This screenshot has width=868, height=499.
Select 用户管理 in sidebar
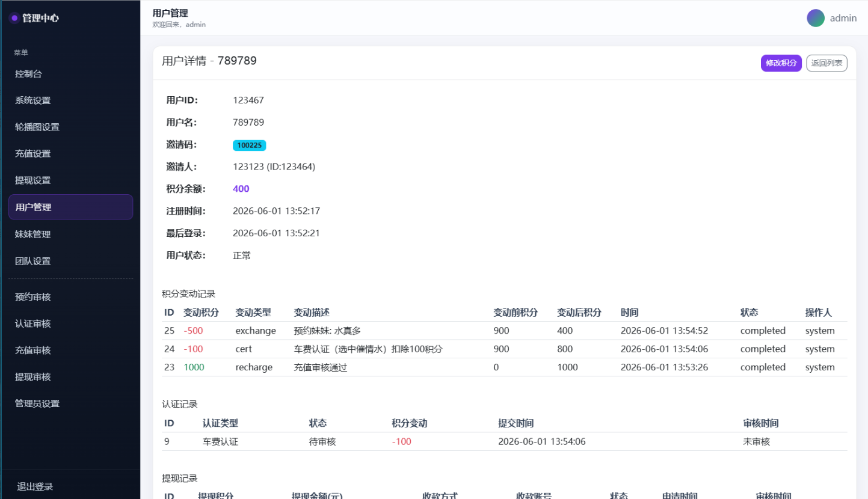70,207
